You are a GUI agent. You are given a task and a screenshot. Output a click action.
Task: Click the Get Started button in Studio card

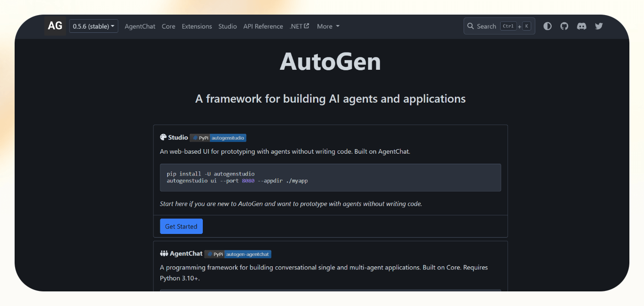point(181,226)
